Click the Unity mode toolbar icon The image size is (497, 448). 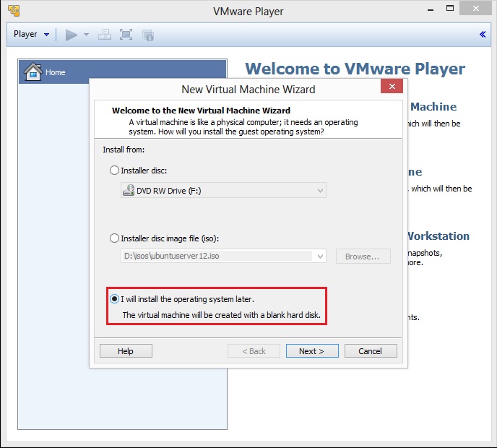(x=148, y=35)
